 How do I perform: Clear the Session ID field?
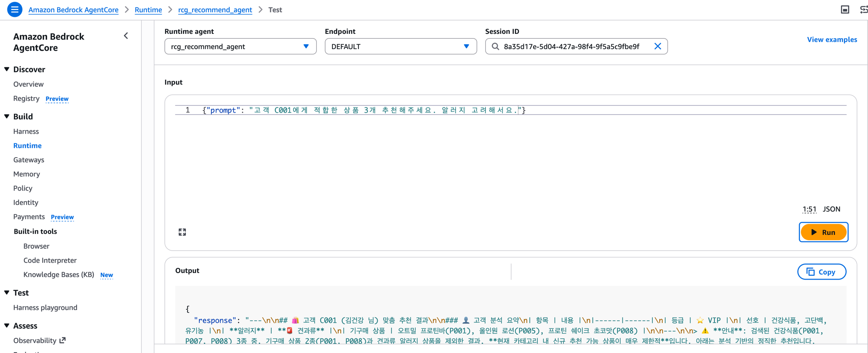point(658,46)
